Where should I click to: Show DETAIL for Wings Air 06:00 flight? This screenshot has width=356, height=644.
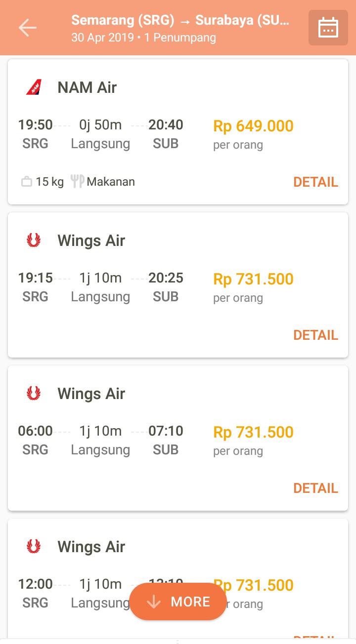click(315, 488)
